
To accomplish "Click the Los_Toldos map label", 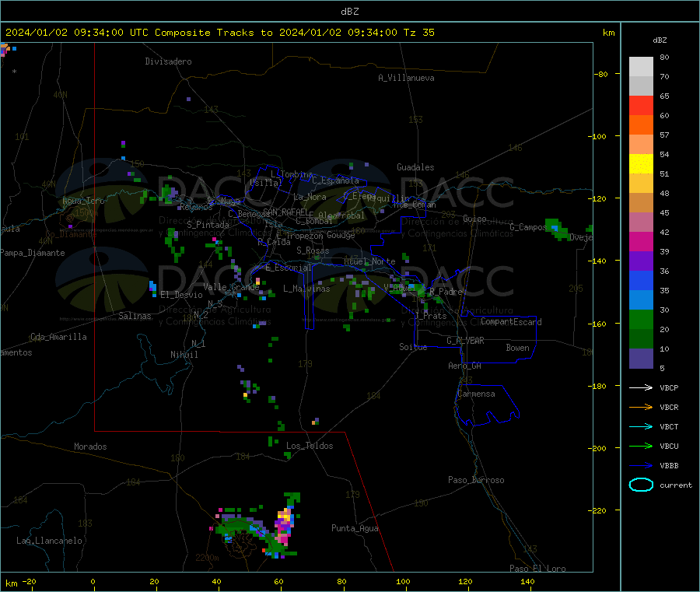I will [310, 446].
